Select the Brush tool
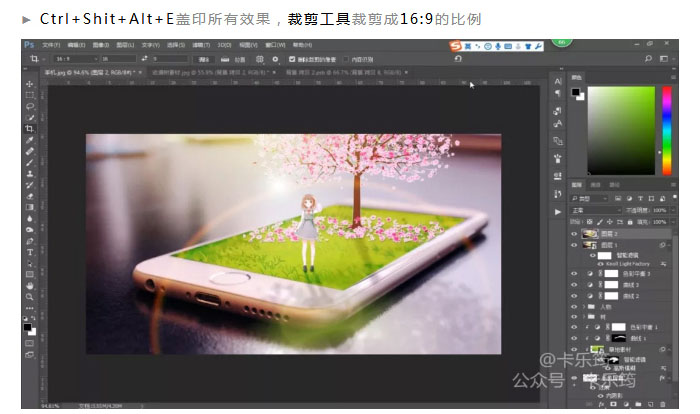700x414 pixels. point(30,163)
